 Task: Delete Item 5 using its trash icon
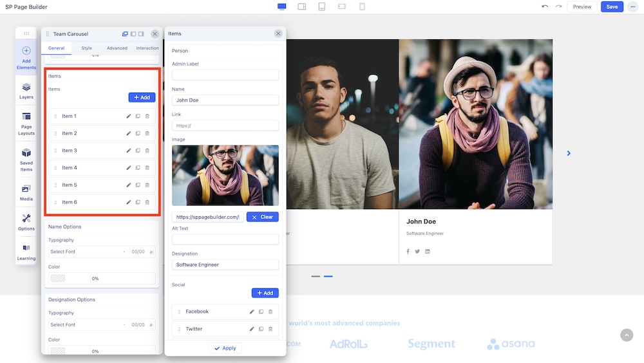click(x=147, y=185)
